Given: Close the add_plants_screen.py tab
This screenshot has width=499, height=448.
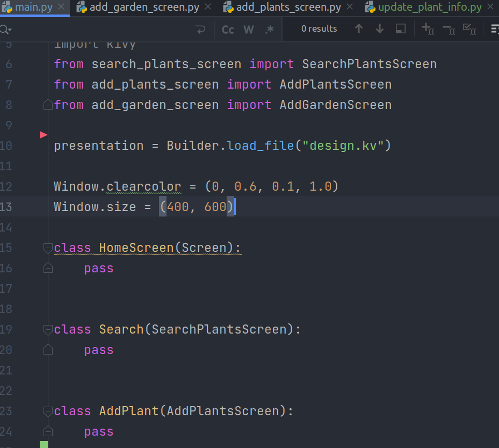Looking at the screenshot, I should coord(350,6).
